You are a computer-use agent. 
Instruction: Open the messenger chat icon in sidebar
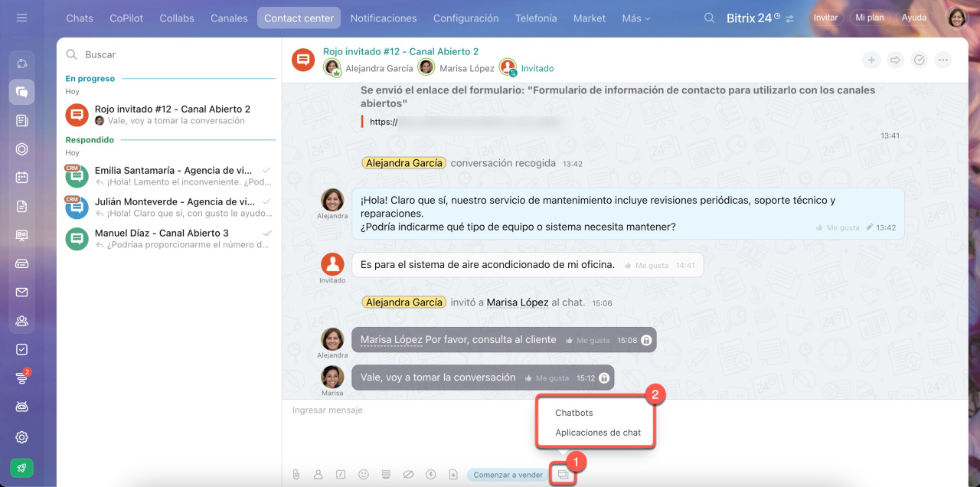pyautogui.click(x=21, y=92)
